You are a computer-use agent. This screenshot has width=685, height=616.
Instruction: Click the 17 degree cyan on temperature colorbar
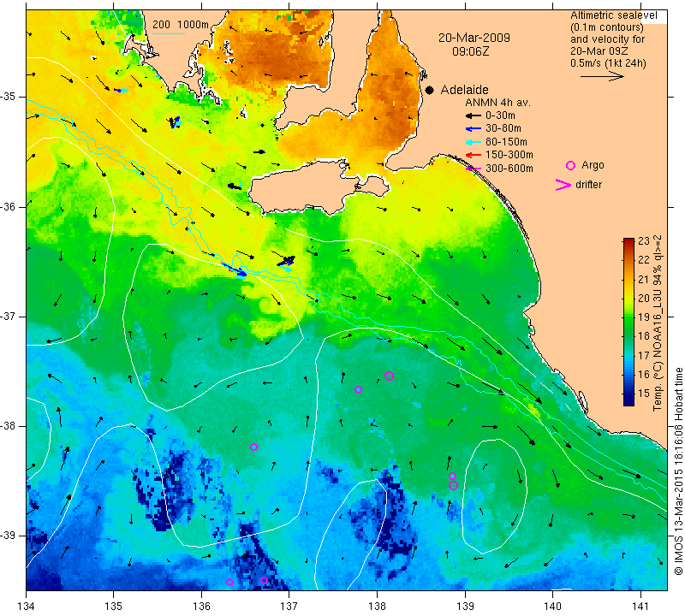pyautogui.click(x=644, y=355)
